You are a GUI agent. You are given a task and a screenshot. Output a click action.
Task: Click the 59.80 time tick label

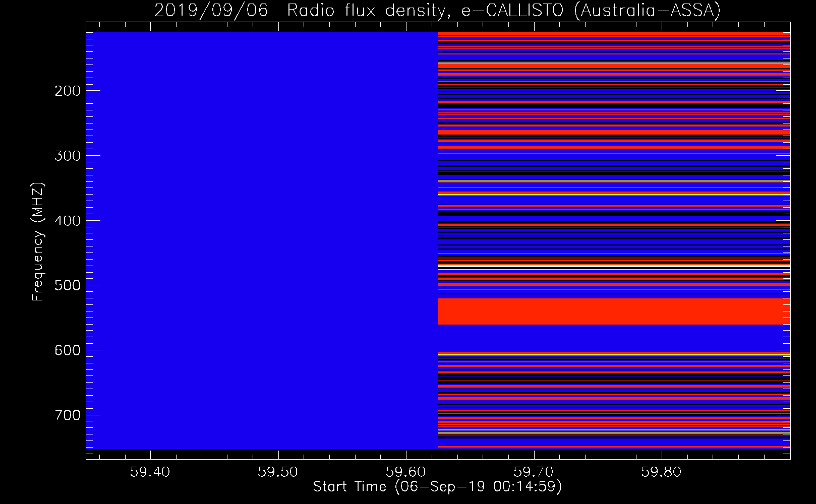point(661,472)
